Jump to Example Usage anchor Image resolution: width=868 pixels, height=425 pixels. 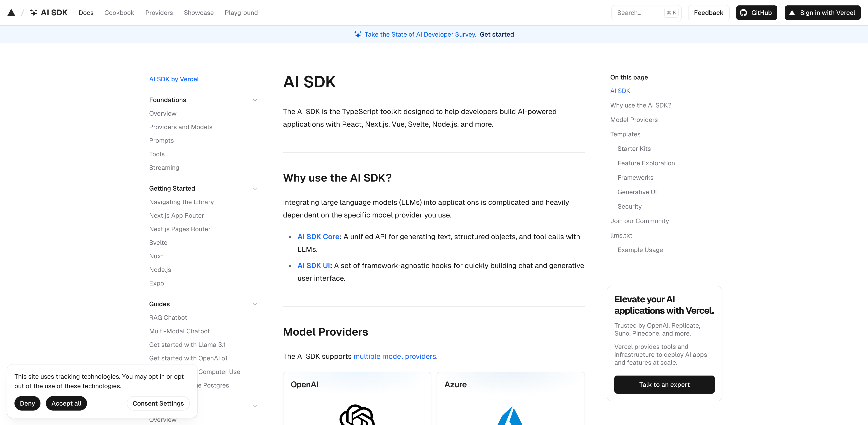click(x=640, y=250)
